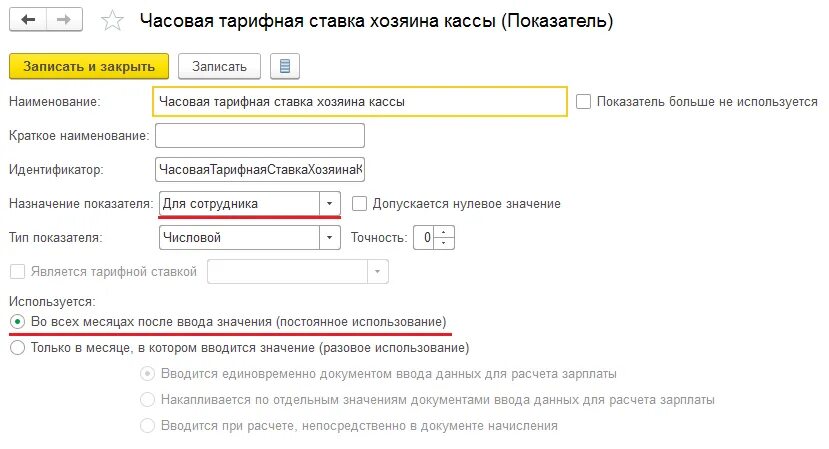
Task: Expand 'Тип показателя' dropdown arrow
Action: tap(329, 237)
